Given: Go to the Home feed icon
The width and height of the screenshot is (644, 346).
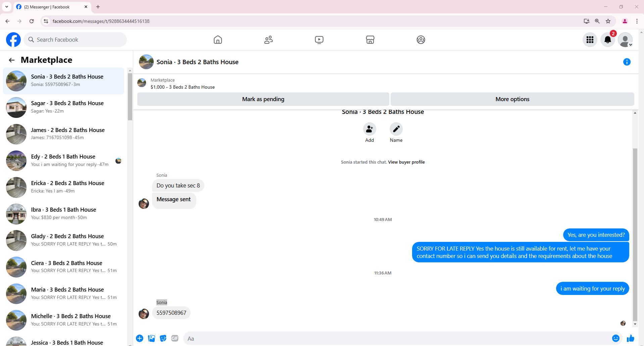Looking at the screenshot, I should pos(218,40).
